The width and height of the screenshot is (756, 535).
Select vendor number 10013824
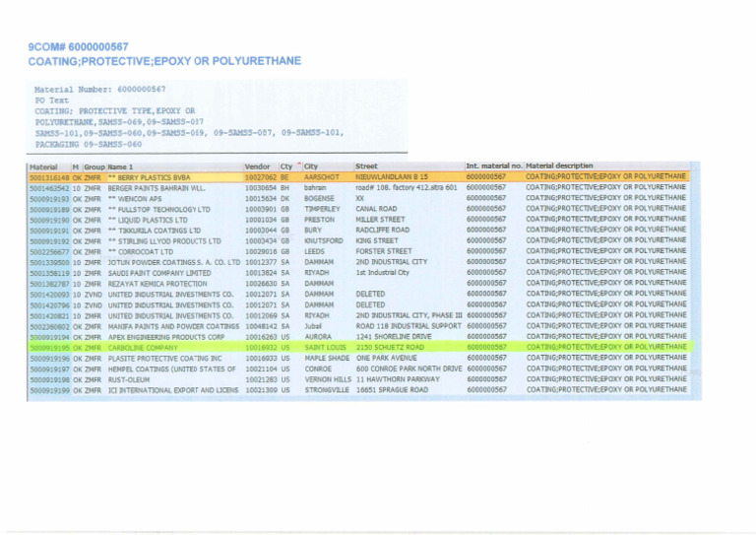[261, 273]
